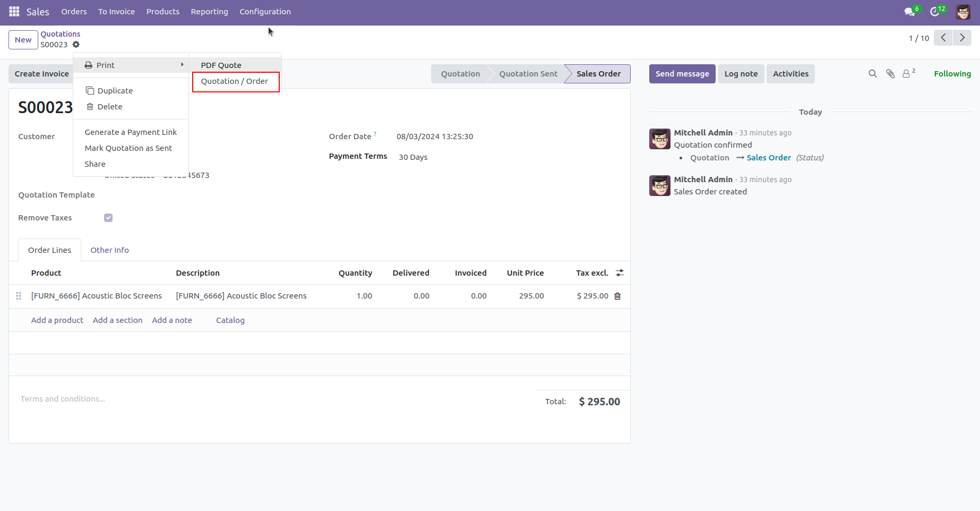Screen dimensions: 980x511
Task: Open next record with right chevron
Action: [962, 38]
